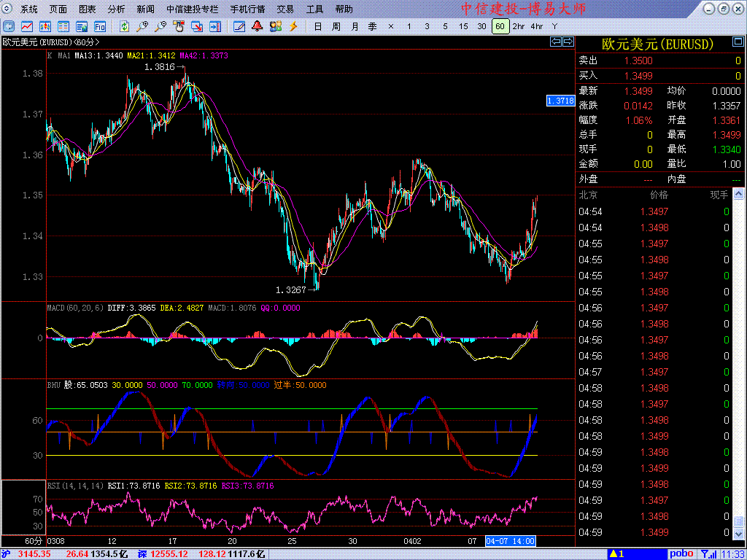Click the refresh icon in the toolbar

[125, 26]
